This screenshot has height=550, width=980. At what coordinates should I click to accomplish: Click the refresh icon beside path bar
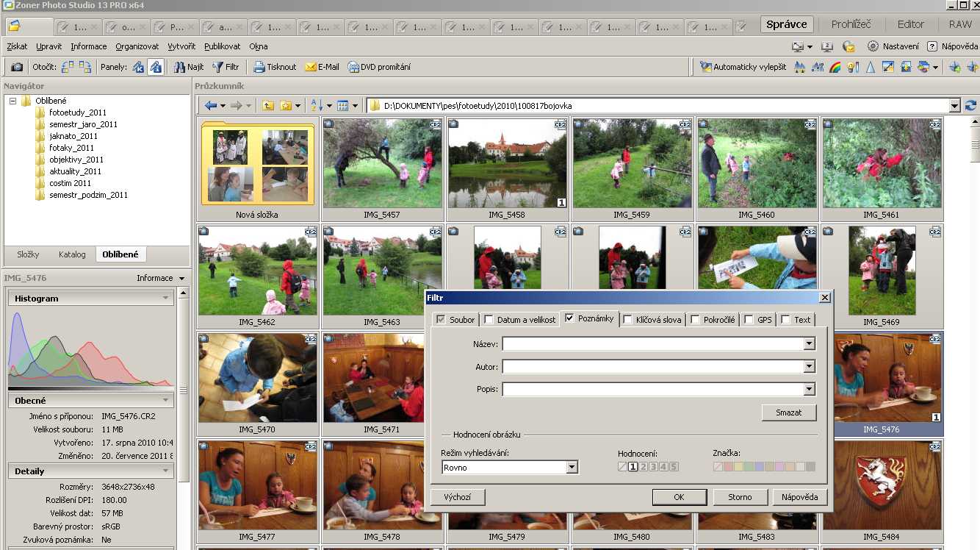coord(971,106)
